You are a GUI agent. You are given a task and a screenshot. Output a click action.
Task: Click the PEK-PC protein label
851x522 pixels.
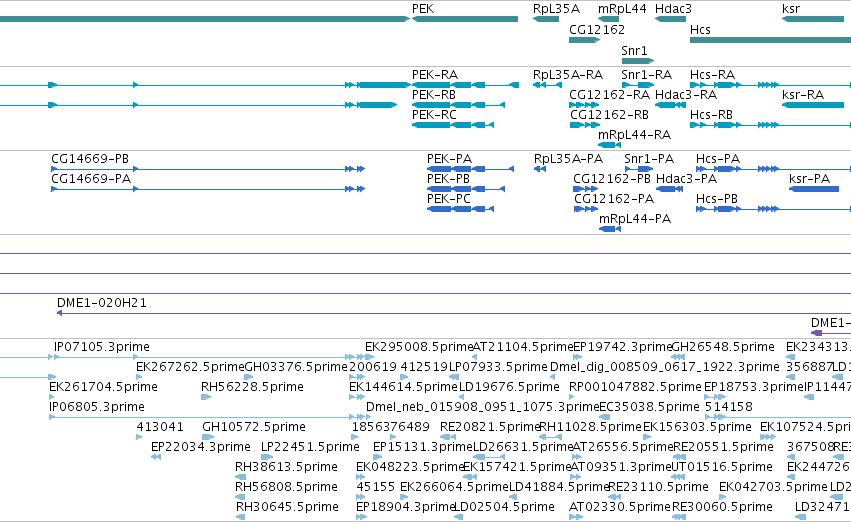click(x=449, y=199)
